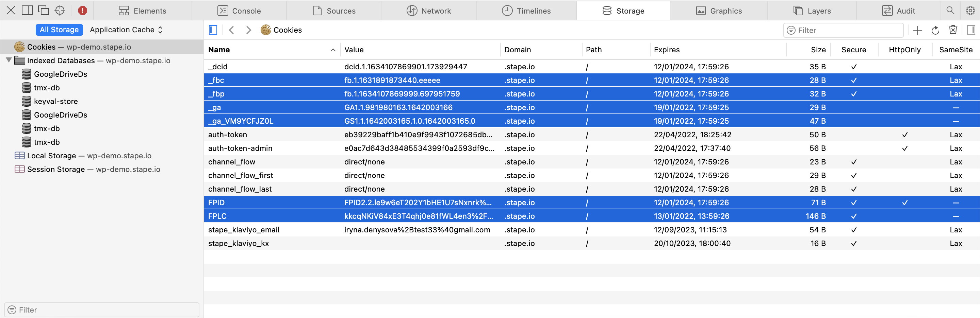This screenshot has width=980, height=318.
Task: Toggle the navigation sidebar icon
Action: pos(213,30)
